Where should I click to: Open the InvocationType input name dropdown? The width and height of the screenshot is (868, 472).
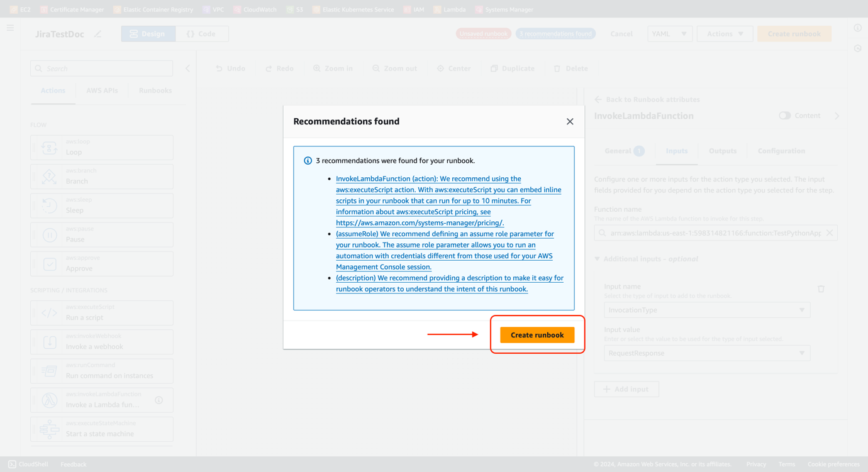707,310
